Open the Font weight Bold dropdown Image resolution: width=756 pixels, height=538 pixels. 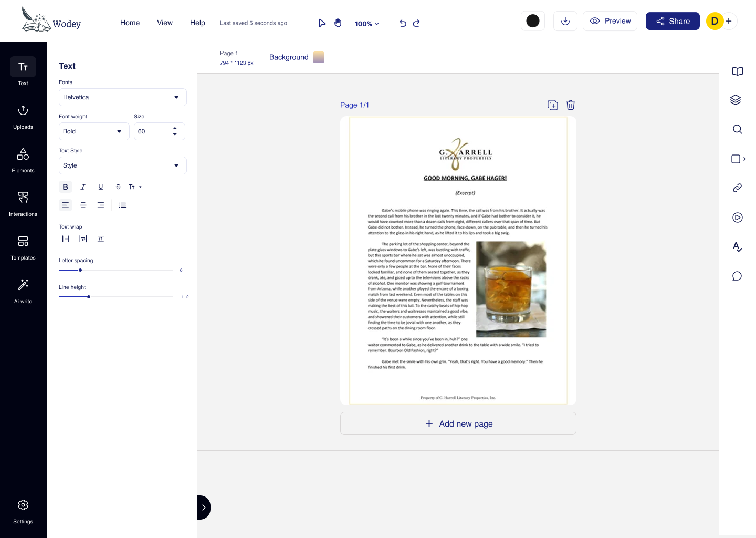(x=94, y=131)
